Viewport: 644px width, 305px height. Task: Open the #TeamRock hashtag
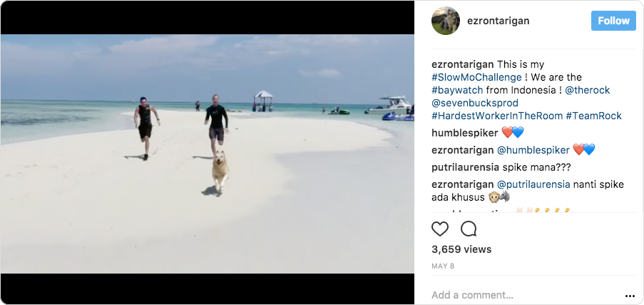tap(593, 116)
